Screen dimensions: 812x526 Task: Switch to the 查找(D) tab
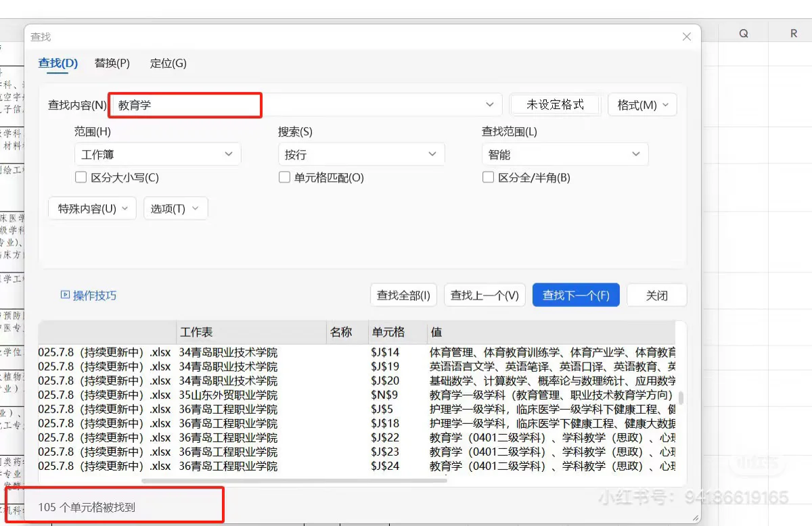tap(58, 63)
